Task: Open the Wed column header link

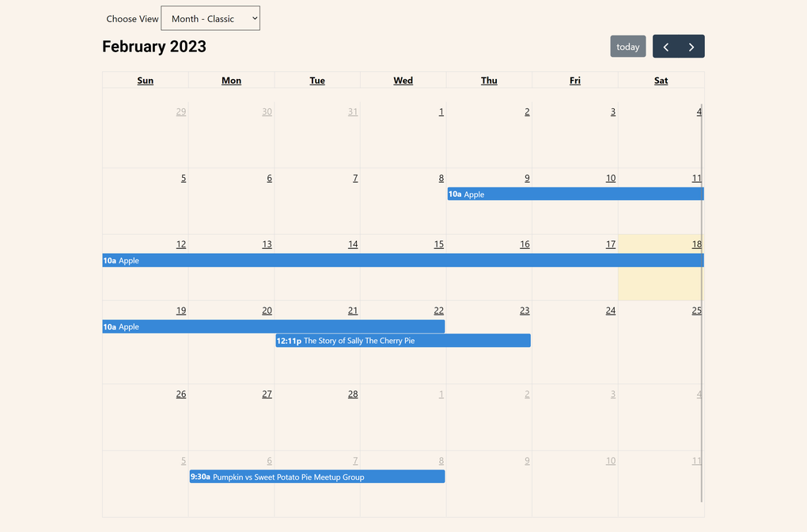Action: (x=403, y=80)
